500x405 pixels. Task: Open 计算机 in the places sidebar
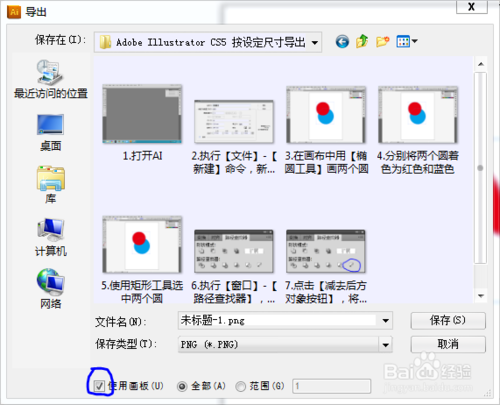51,237
